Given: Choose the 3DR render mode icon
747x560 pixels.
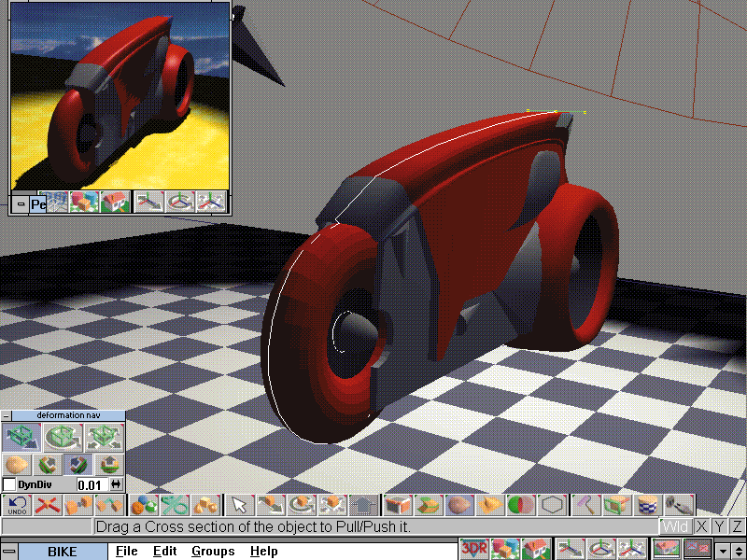Looking at the screenshot, I should point(474,551).
